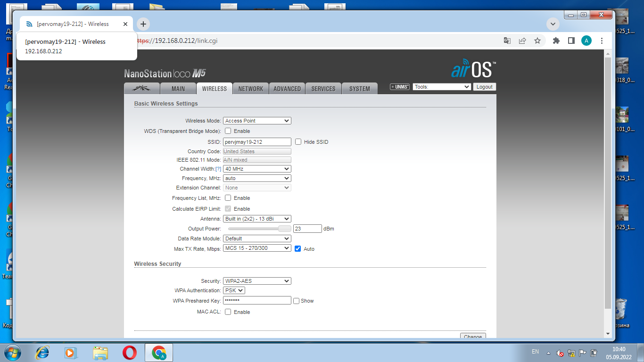
Task: Click the SSID input field
Action: tap(257, 142)
